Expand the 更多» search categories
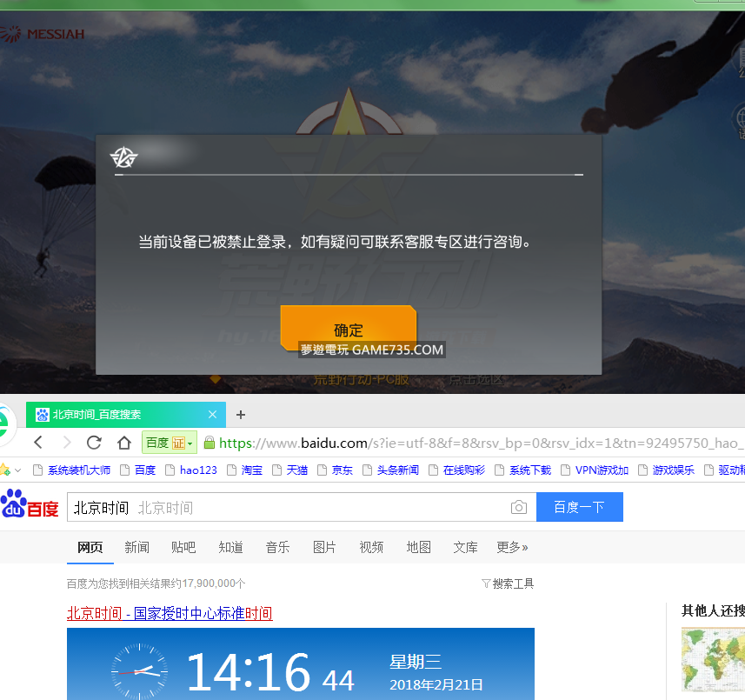This screenshot has width=745, height=700. (x=512, y=547)
